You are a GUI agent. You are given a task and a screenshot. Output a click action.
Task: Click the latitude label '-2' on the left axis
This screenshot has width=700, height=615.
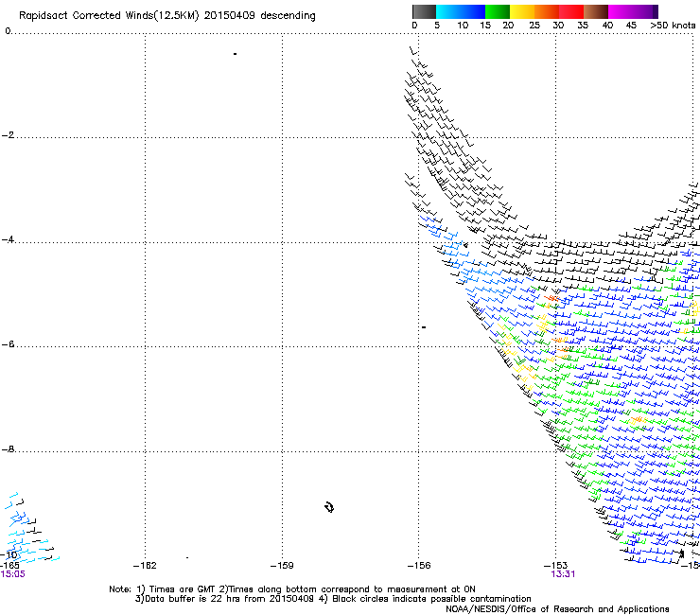(8, 135)
